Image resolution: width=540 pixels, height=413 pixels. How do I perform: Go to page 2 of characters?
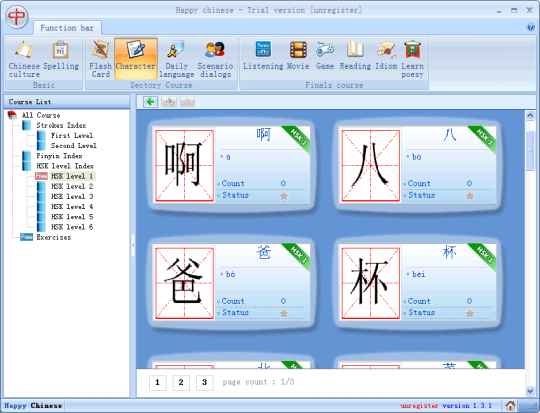(181, 382)
